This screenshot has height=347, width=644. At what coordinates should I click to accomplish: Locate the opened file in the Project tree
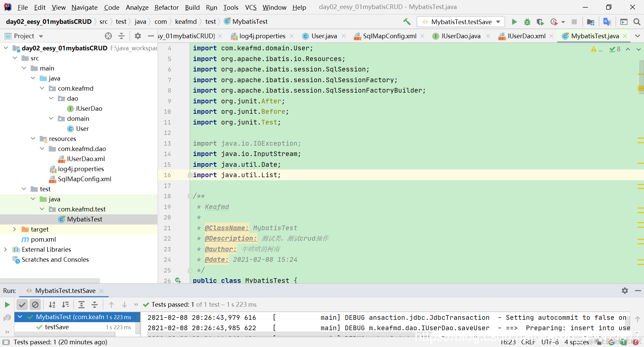108,36
